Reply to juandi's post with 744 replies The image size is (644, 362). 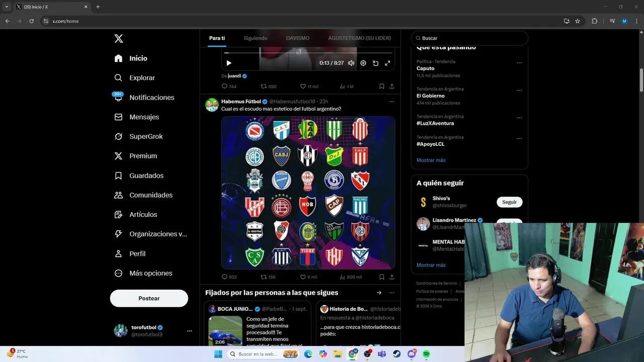click(x=229, y=86)
